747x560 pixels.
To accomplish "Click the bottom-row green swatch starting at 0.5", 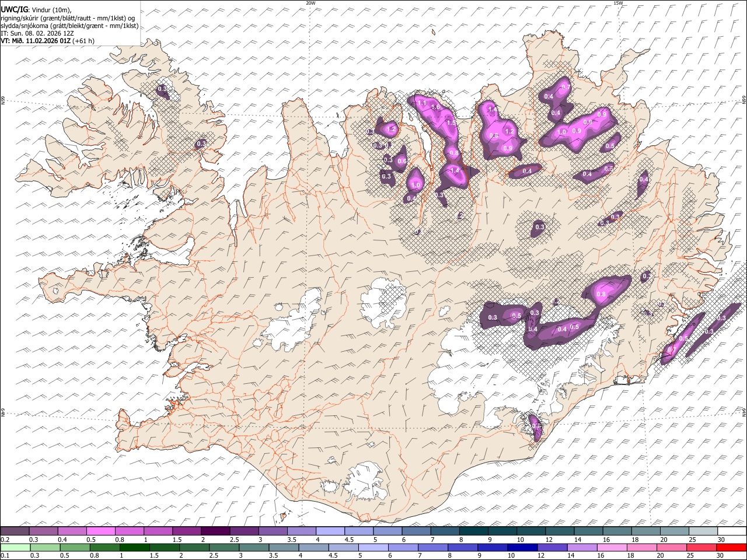I will click(x=75, y=547).
